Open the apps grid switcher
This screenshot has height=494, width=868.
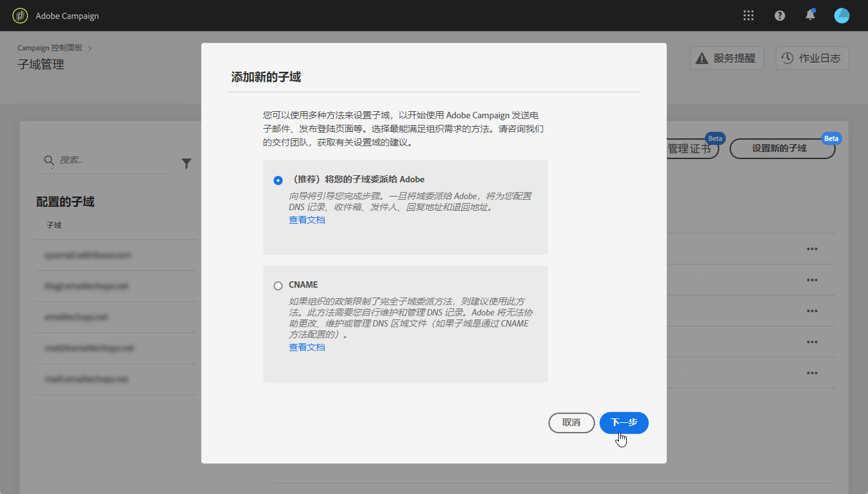[x=748, y=16]
